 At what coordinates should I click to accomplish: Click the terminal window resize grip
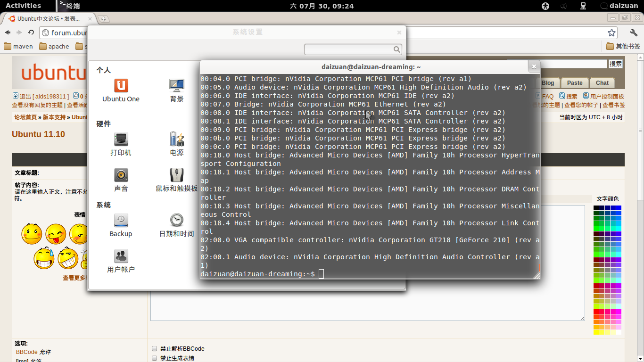(x=536, y=275)
